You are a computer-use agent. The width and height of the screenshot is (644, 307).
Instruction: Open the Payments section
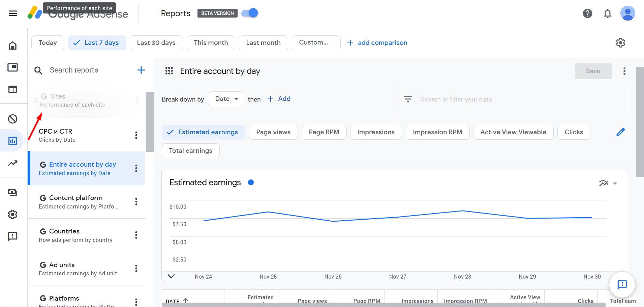tap(12, 192)
